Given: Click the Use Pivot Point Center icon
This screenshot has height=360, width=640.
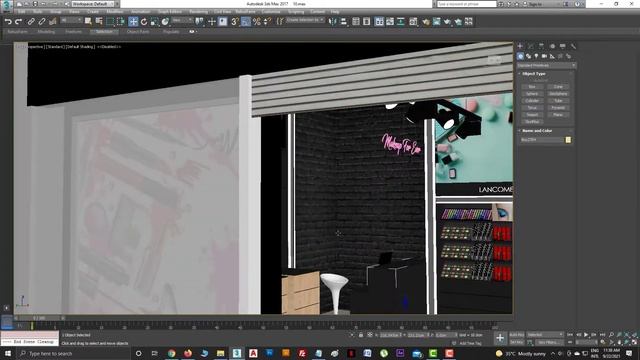Looking at the screenshot, I should (200, 21).
